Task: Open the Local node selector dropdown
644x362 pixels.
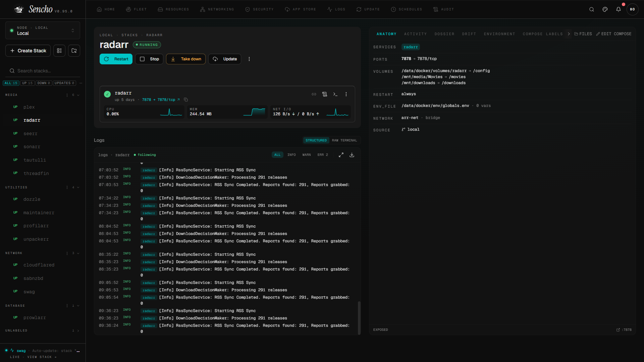Action: tap(43, 31)
